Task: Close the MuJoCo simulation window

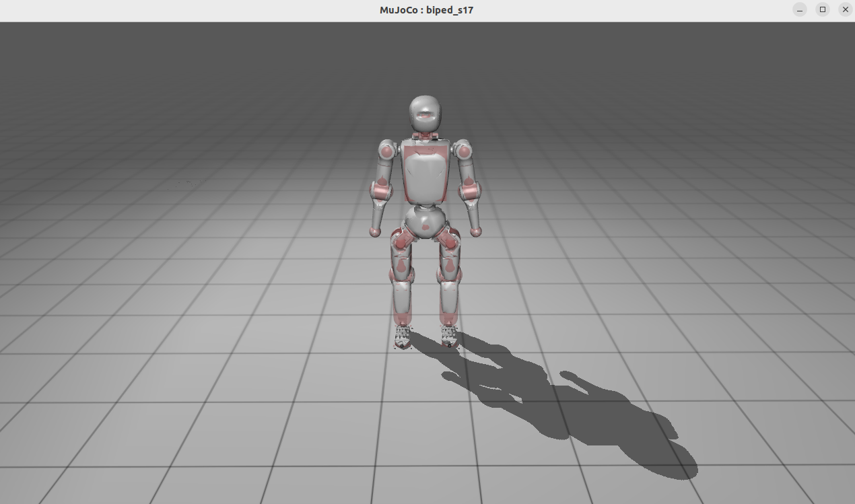Action: click(846, 10)
